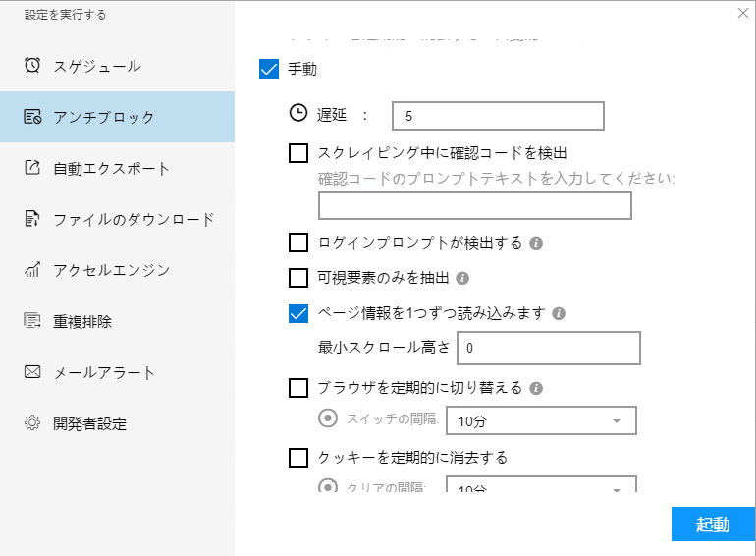
Task: Switch to the 自動エクスポート tab
Action: [x=111, y=168]
